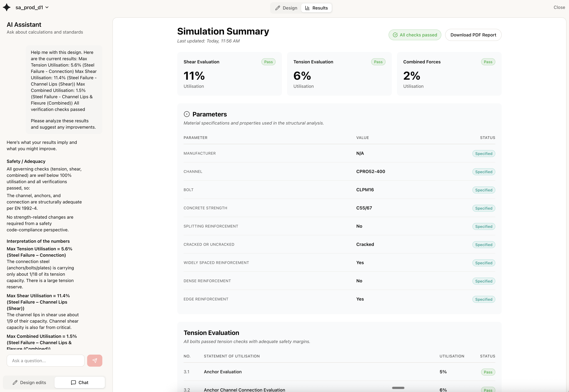Click the Ask a question input field
Image resolution: width=569 pixels, height=392 pixels.
45,360
